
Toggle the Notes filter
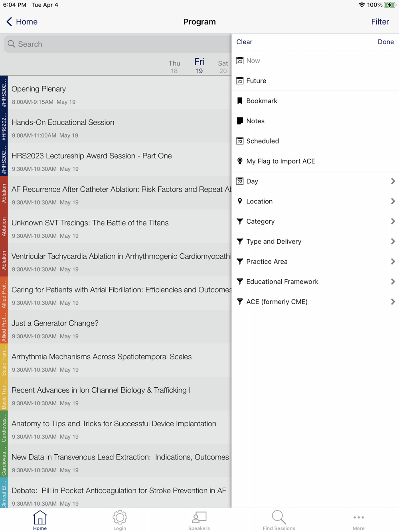(x=315, y=121)
